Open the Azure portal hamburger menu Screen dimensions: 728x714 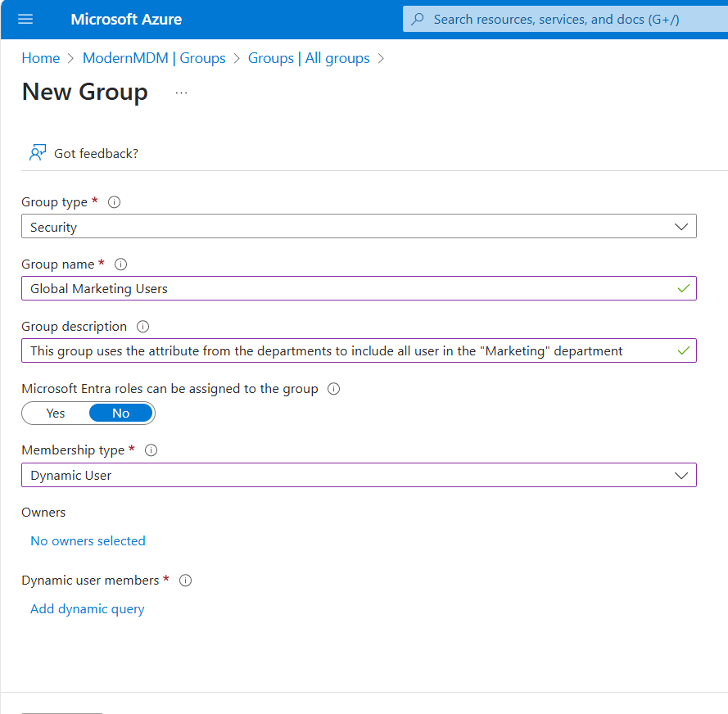pyautogui.click(x=25, y=19)
